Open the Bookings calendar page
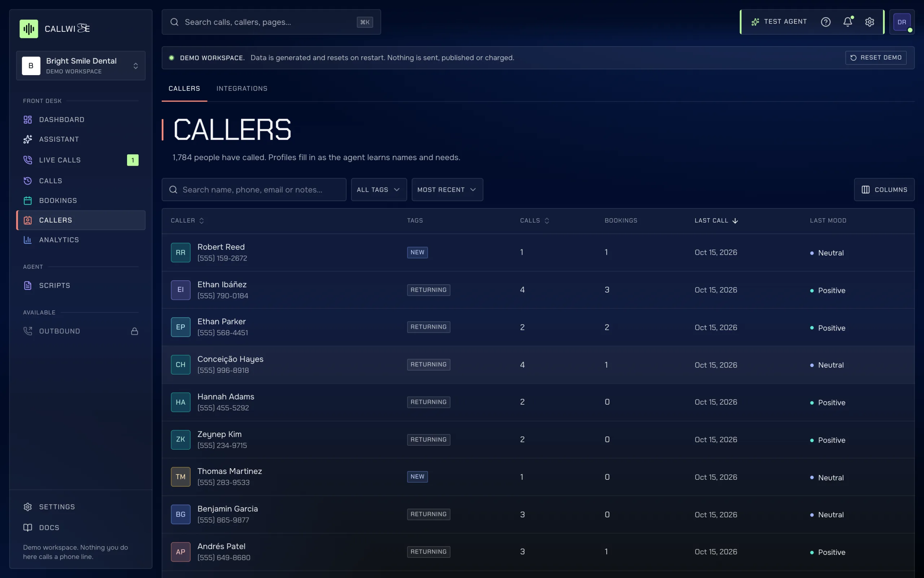 pyautogui.click(x=80, y=200)
